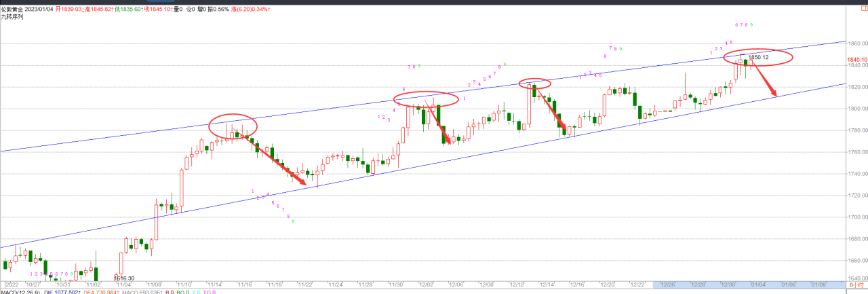Click the 1845.10 current price tag
Screen dimensions: 868x294
pos(857,60)
